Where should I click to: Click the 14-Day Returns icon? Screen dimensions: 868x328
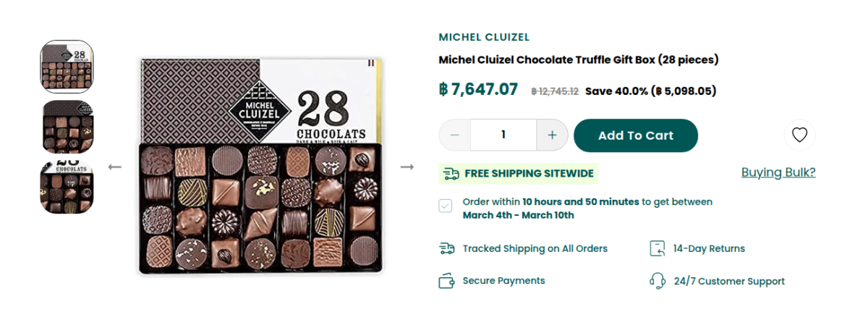tap(657, 249)
